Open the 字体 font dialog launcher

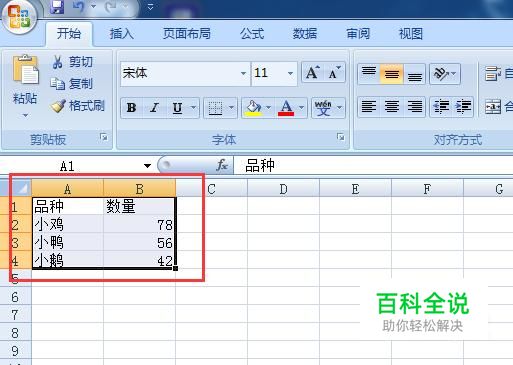coord(340,137)
